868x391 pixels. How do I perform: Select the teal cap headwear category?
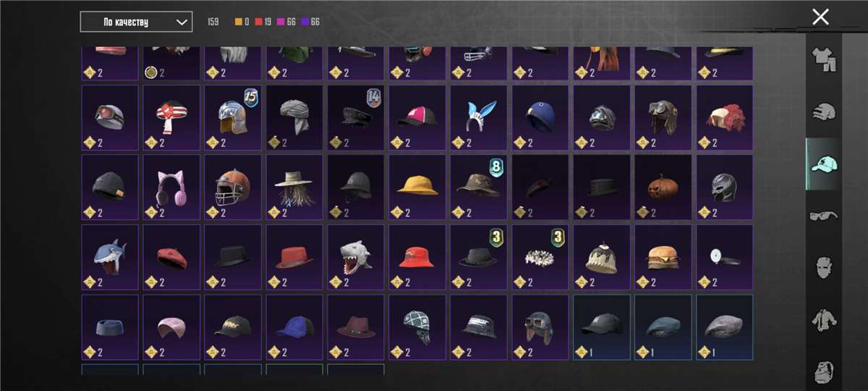pos(824,164)
